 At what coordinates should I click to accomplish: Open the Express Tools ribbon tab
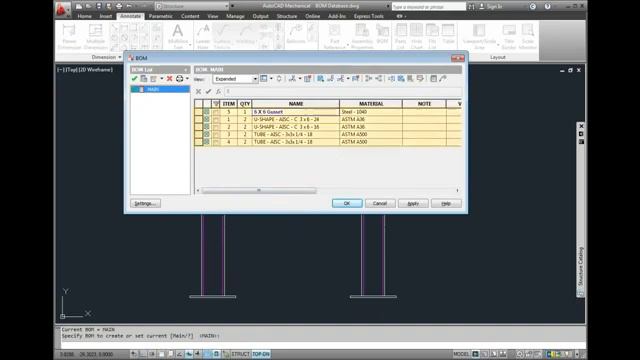coord(369,16)
